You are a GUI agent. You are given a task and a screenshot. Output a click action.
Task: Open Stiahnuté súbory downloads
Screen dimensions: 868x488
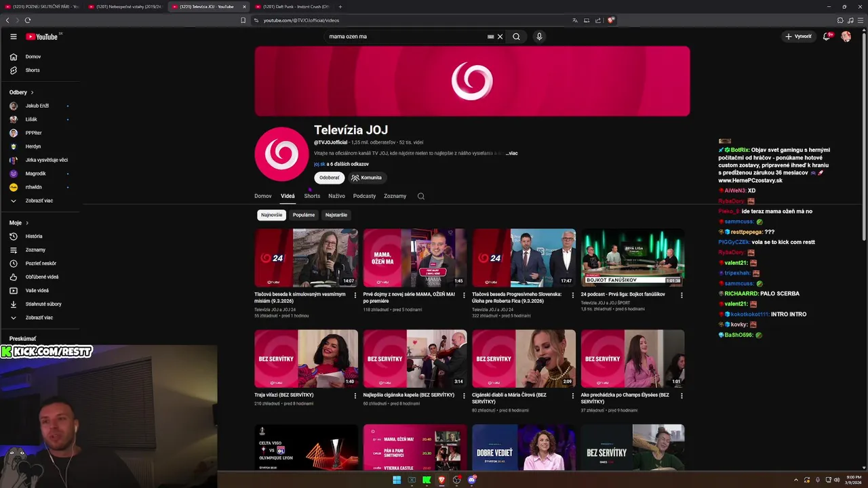[x=41, y=304]
